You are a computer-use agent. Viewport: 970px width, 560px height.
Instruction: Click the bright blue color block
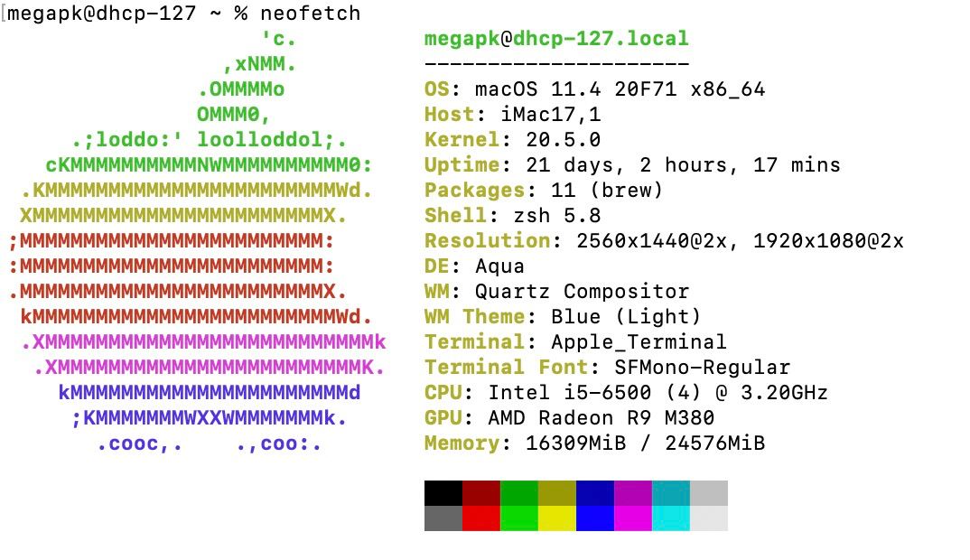pos(595,518)
